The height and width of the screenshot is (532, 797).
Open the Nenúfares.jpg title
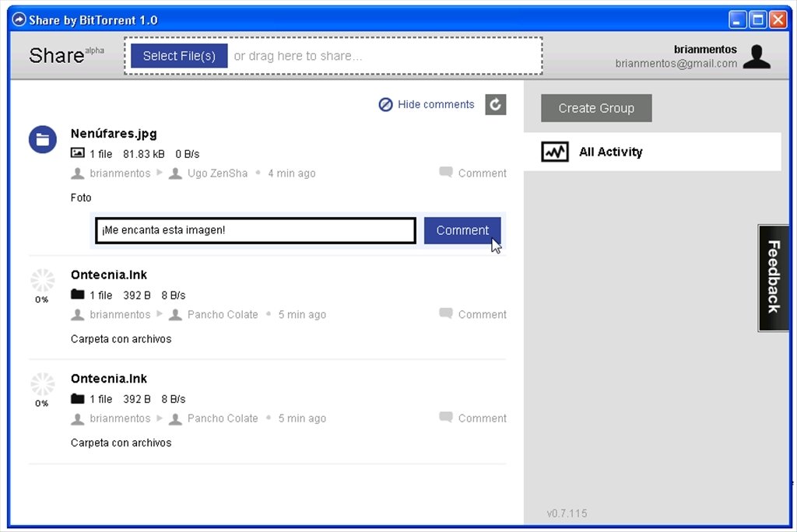(x=114, y=134)
